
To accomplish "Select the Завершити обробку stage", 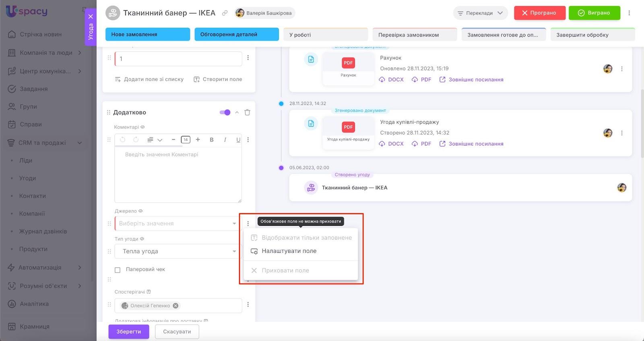I will (x=593, y=35).
